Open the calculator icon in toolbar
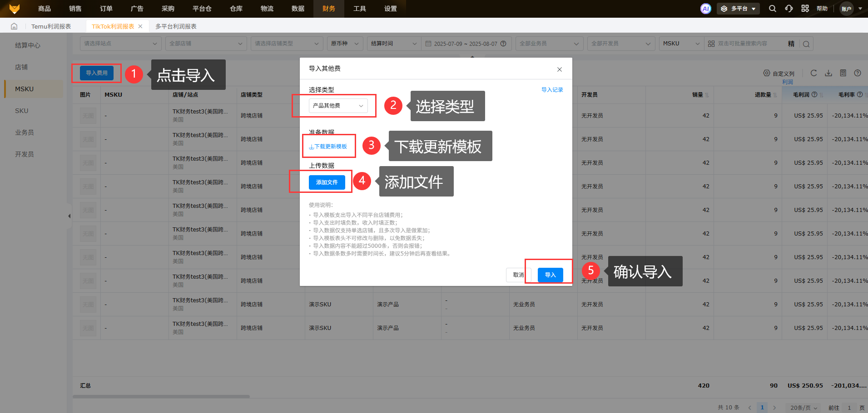The image size is (868, 413). (x=843, y=73)
